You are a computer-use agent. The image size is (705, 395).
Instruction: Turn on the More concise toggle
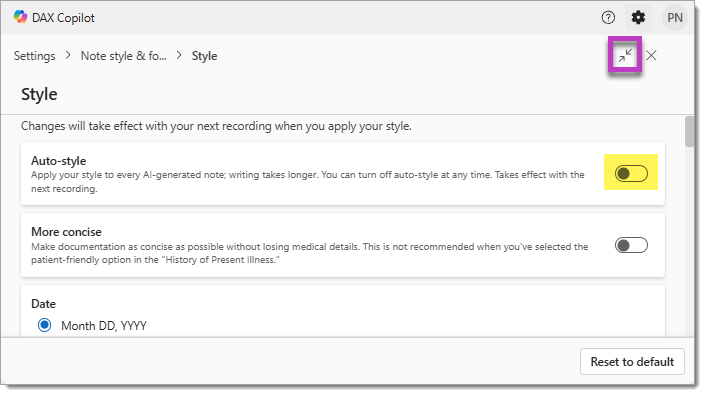tap(631, 245)
